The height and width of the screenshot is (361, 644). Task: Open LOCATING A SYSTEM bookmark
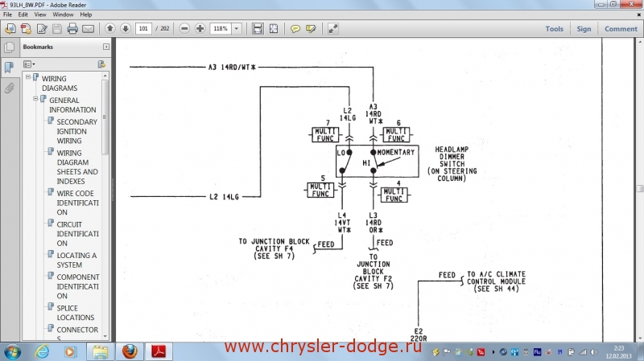(x=76, y=260)
